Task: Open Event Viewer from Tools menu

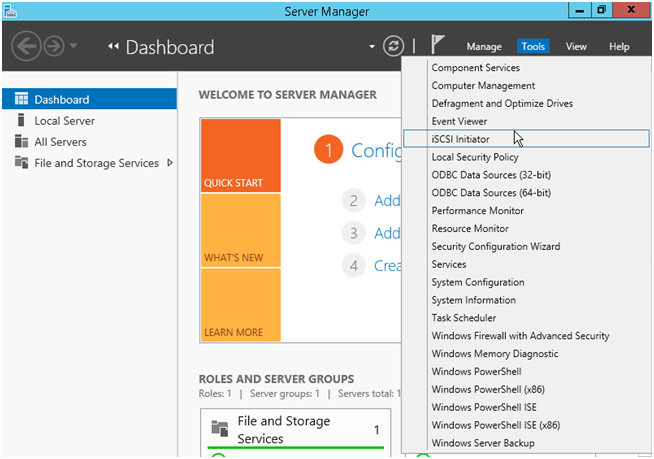Action: pos(459,121)
